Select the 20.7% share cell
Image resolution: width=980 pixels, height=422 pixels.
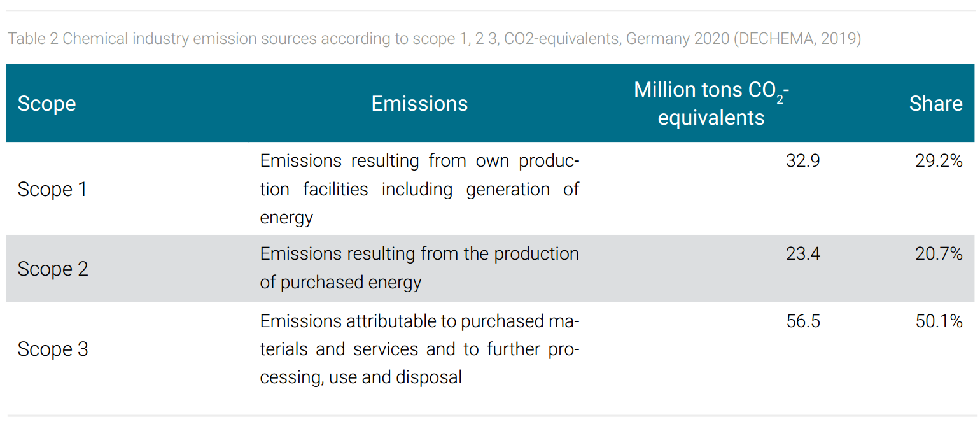[939, 254]
